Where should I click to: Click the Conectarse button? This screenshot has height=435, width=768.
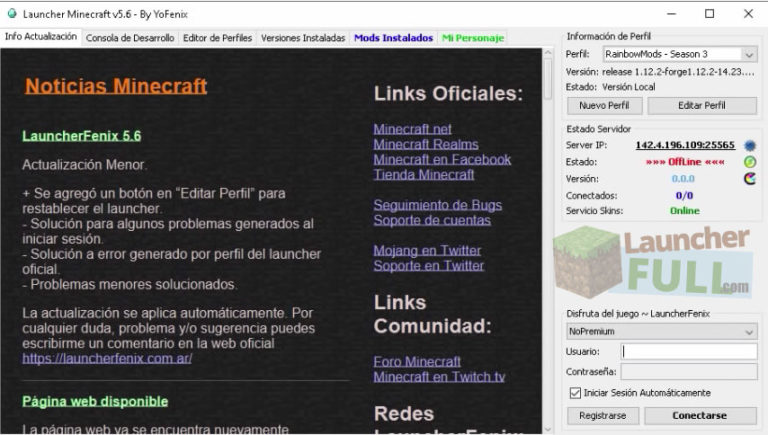click(700, 416)
